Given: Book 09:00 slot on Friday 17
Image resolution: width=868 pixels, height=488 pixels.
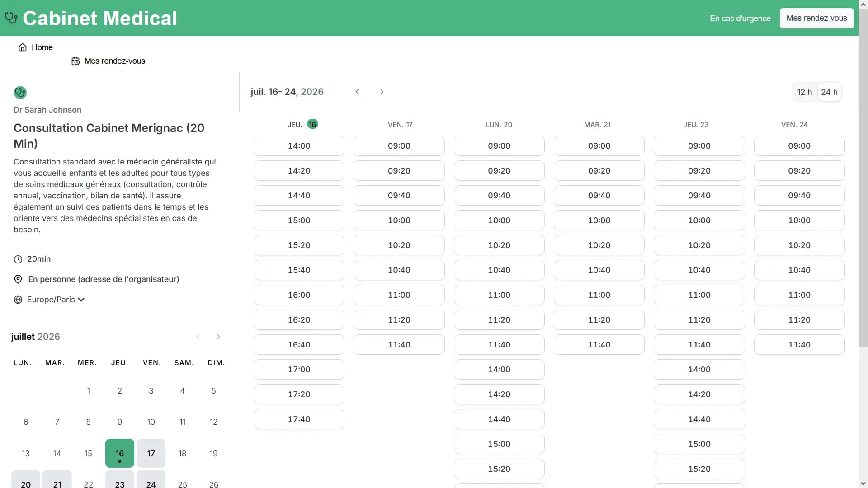Looking at the screenshot, I should coord(399,146).
